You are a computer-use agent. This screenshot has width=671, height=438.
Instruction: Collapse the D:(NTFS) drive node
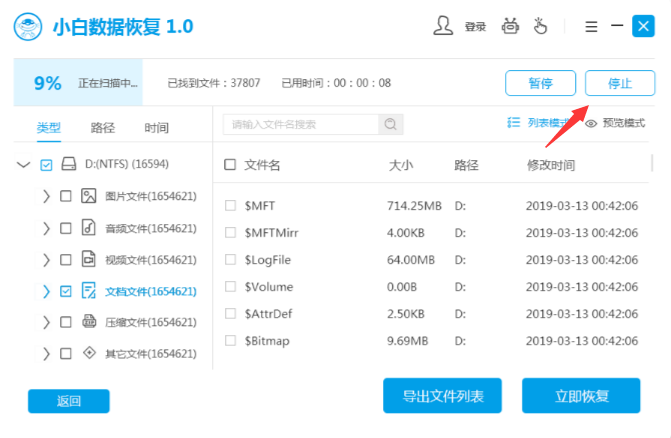tap(24, 164)
